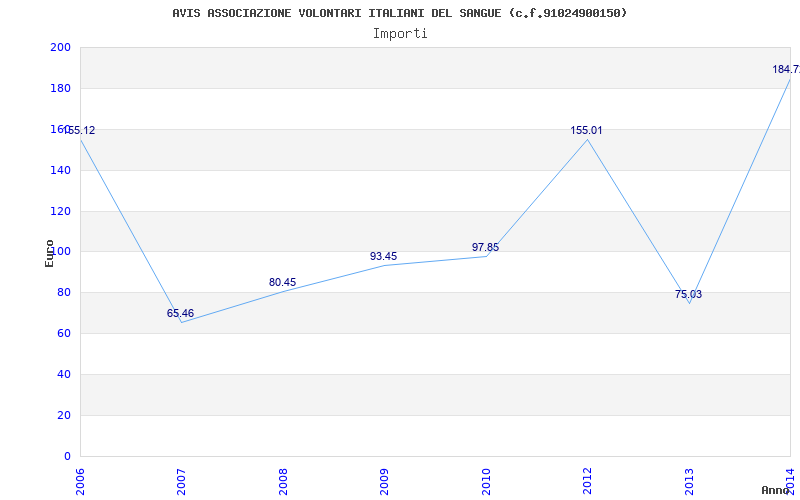Click the 75.03 data point label
The height and width of the screenshot is (500, 800).
(688, 294)
